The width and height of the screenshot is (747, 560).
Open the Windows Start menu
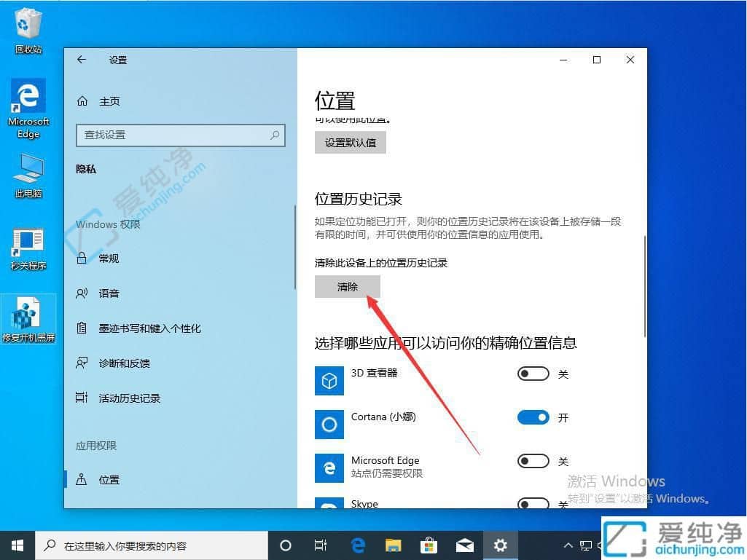[17, 545]
